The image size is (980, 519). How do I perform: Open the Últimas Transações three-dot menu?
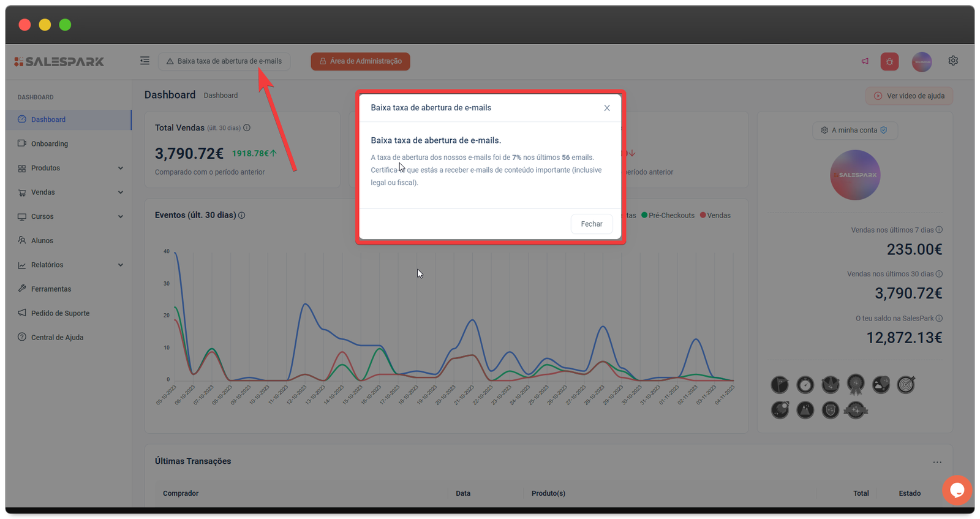point(937,462)
